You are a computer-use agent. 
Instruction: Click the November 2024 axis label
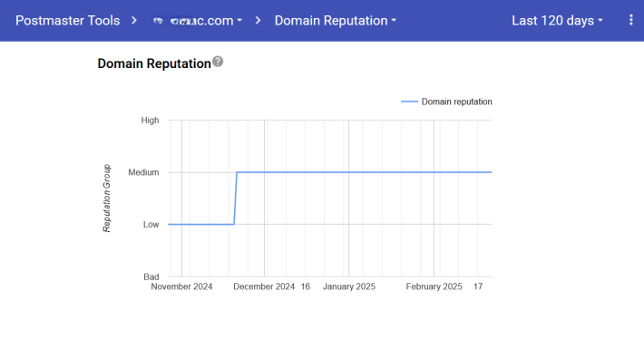pyautogui.click(x=181, y=287)
